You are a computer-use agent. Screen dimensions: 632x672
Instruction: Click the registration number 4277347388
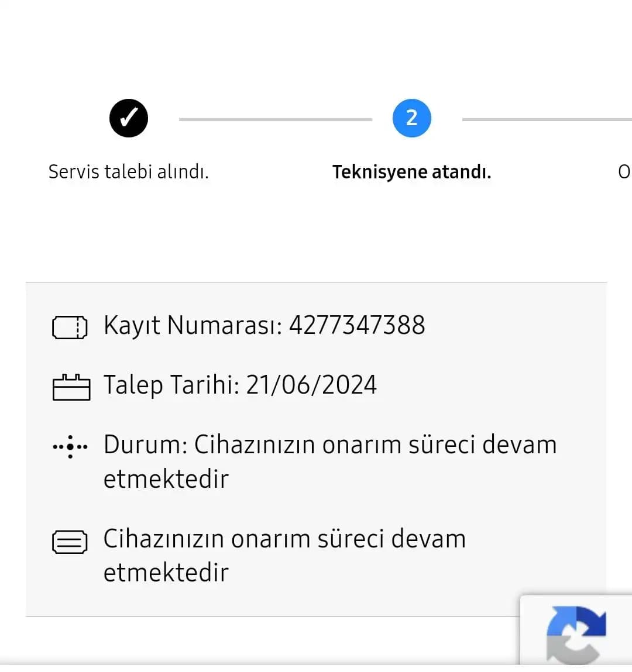click(x=357, y=326)
